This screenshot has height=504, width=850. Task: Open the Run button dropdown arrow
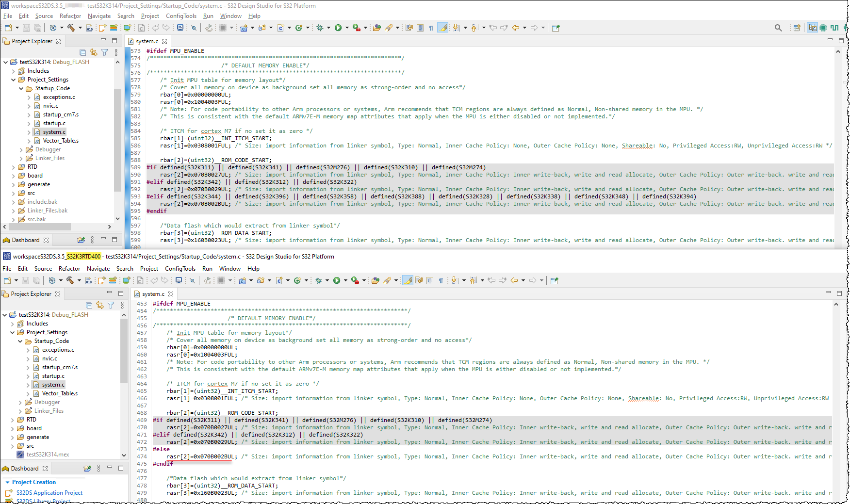348,28
